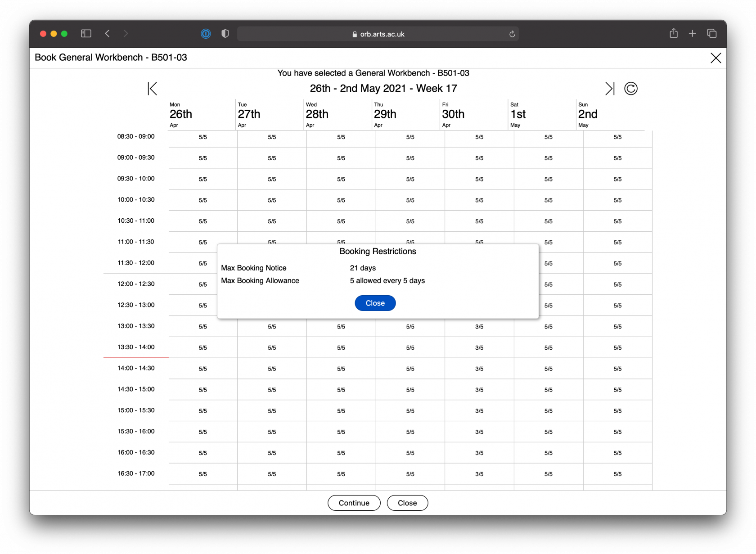Click the Max Booking Allowance label
Image resolution: width=756 pixels, height=554 pixels.
click(x=260, y=281)
